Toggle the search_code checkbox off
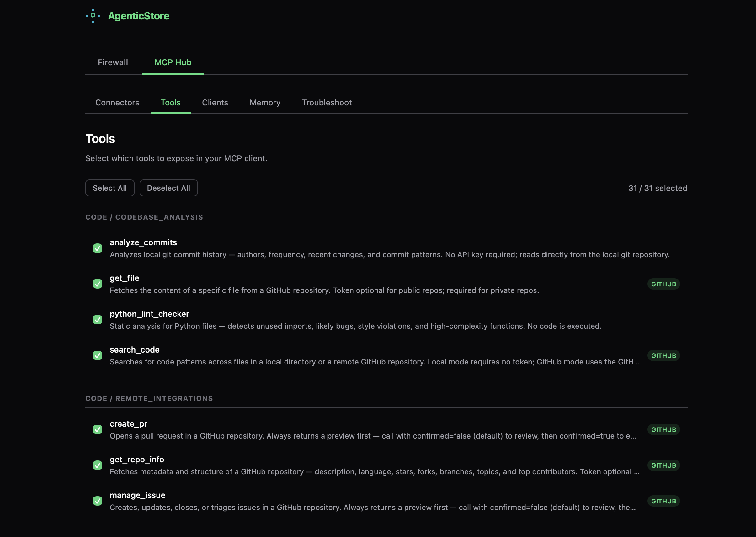This screenshot has width=756, height=537. [98, 355]
